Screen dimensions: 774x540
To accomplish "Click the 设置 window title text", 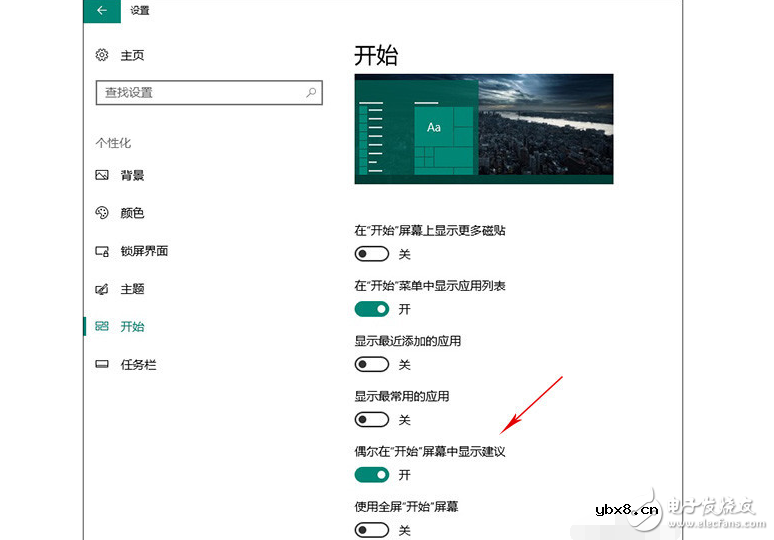I will click(140, 10).
